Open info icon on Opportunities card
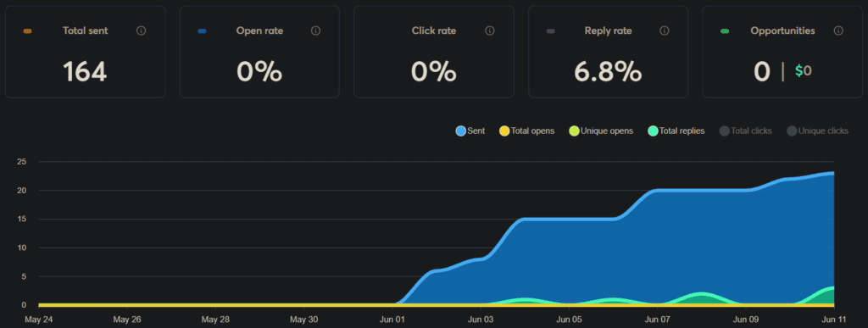The height and width of the screenshot is (328, 868). click(838, 31)
